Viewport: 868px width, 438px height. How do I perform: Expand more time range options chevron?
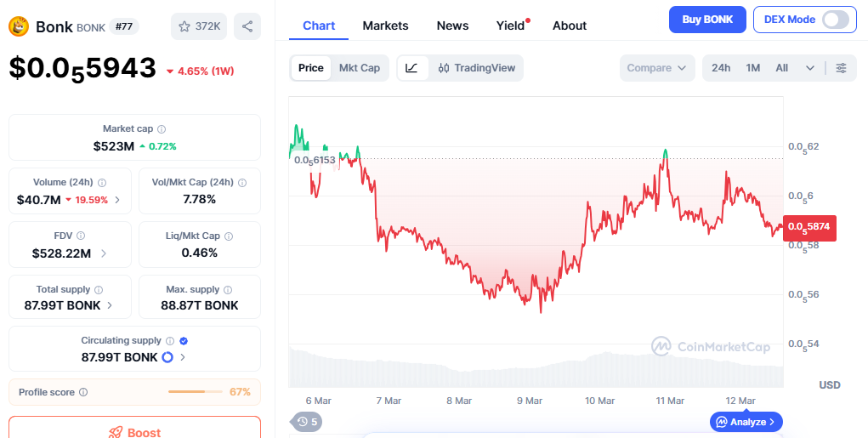[x=809, y=68]
